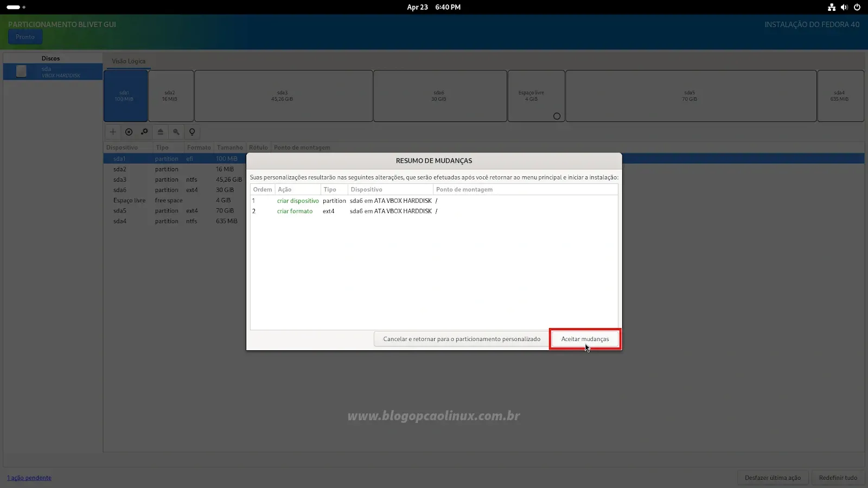Select 'criar formato' row in changes list
868x488 pixels.
(434, 211)
